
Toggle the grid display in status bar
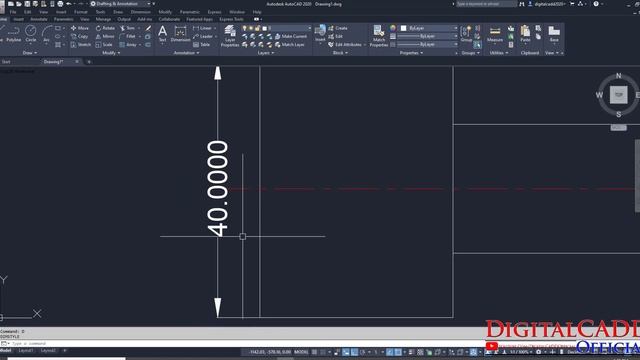coord(314,352)
